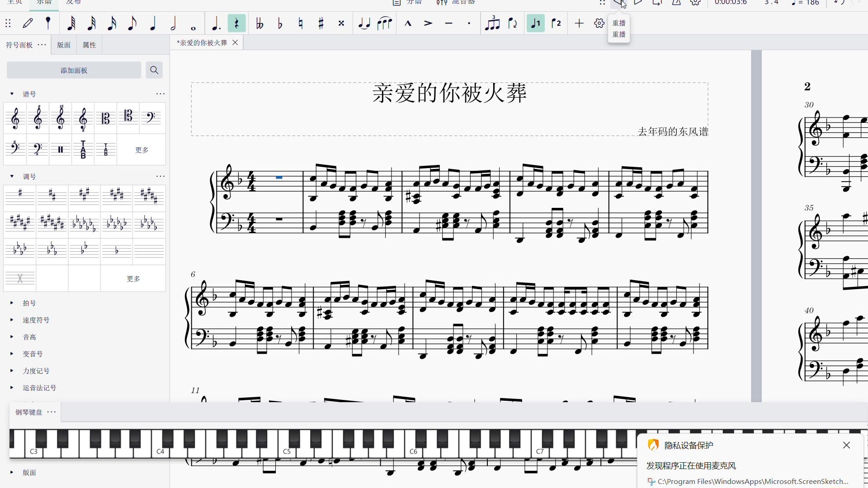Expand the 拍号 palette section
868x488 pixels.
coord(29,303)
